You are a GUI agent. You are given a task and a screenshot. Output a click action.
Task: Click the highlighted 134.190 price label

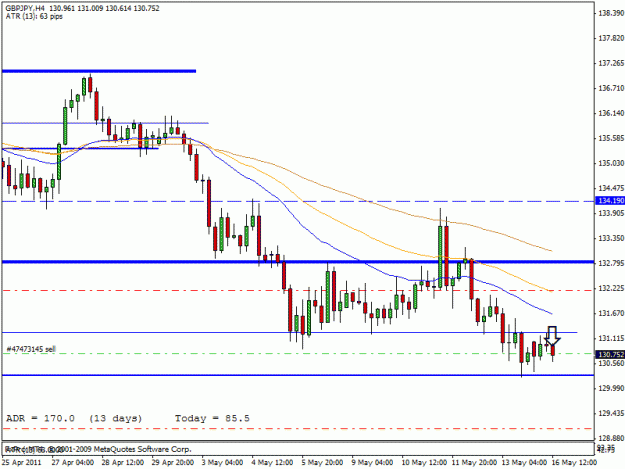(x=609, y=201)
